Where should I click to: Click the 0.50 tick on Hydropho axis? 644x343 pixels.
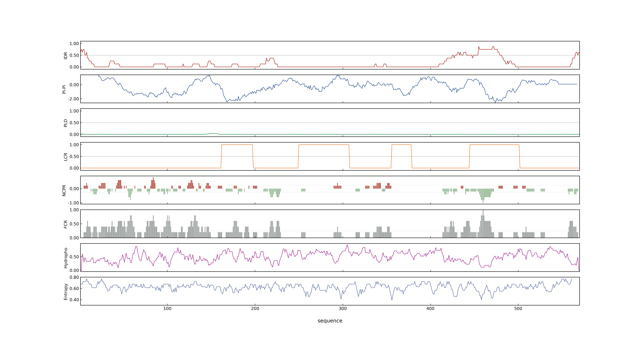[x=74, y=257]
